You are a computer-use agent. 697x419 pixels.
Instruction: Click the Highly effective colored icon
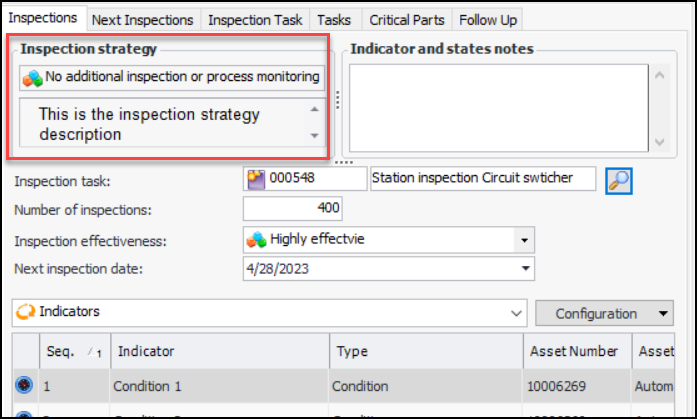(257, 240)
